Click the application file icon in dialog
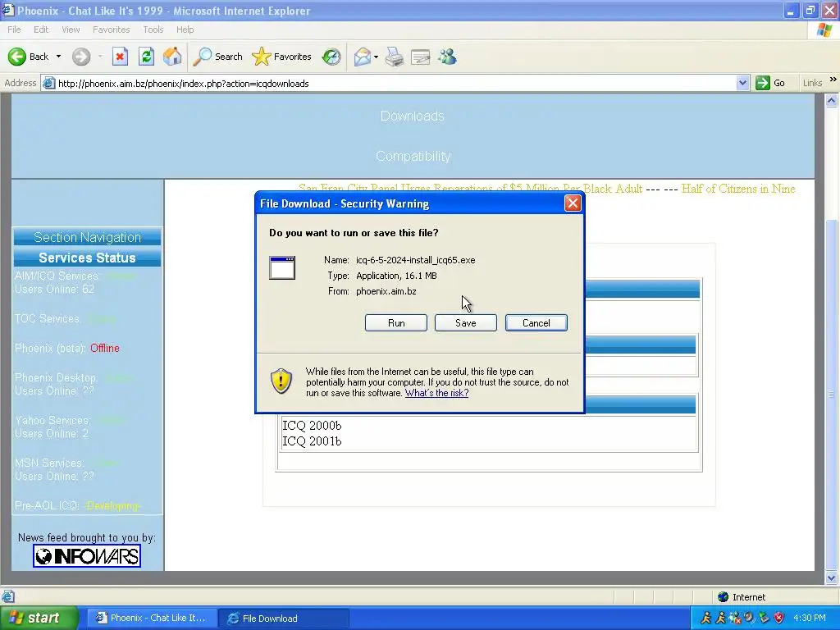The width and height of the screenshot is (840, 630). pos(282,268)
